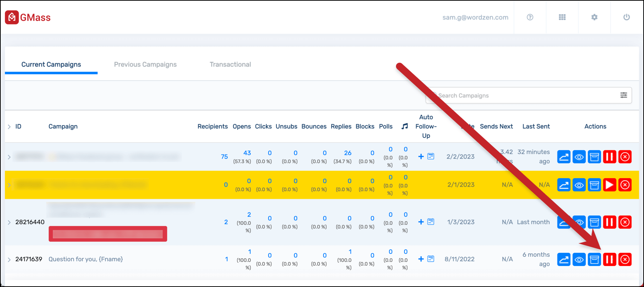The width and height of the screenshot is (644, 287).
Task: Sort by Clicks column header
Action: [263, 126]
